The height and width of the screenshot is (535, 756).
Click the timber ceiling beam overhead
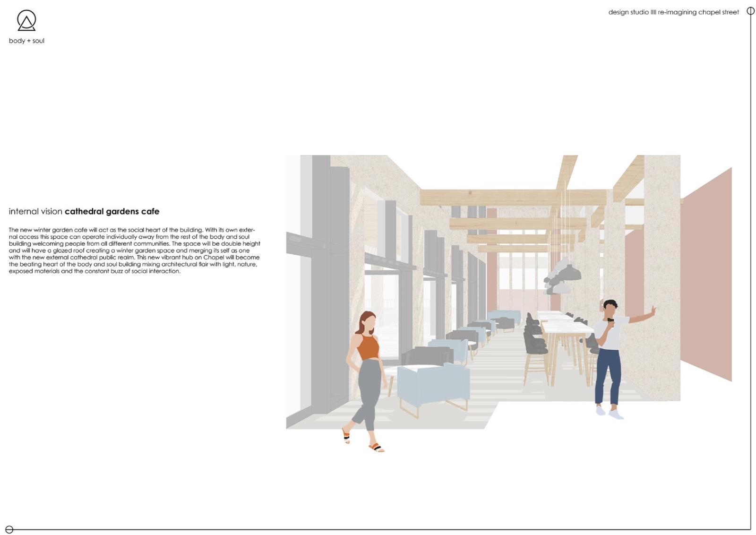click(513, 197)
